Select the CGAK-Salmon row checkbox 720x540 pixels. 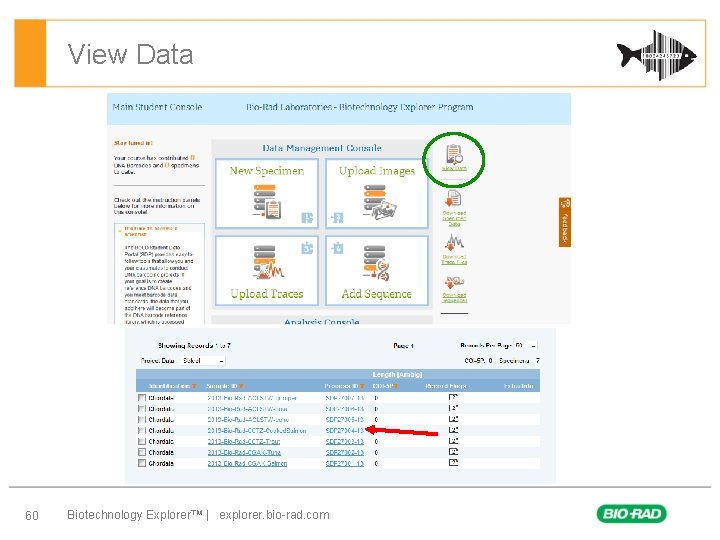(142, 463)
